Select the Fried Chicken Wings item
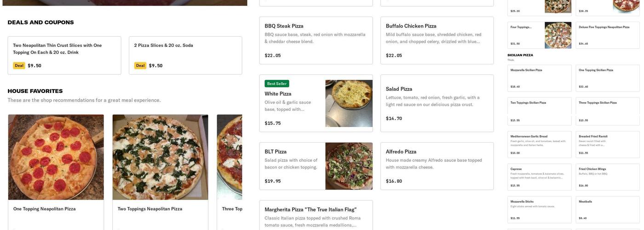The height and width of the screenshot is (230, 644). point(607,177)
